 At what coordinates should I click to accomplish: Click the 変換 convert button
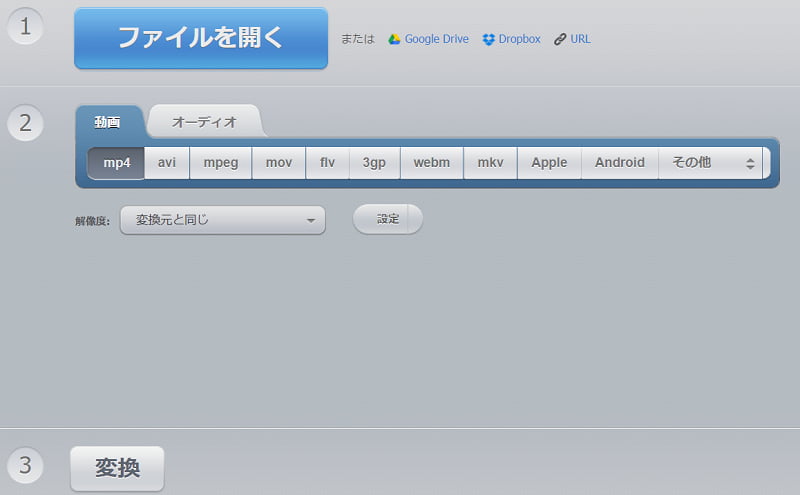tap(117, 468)
